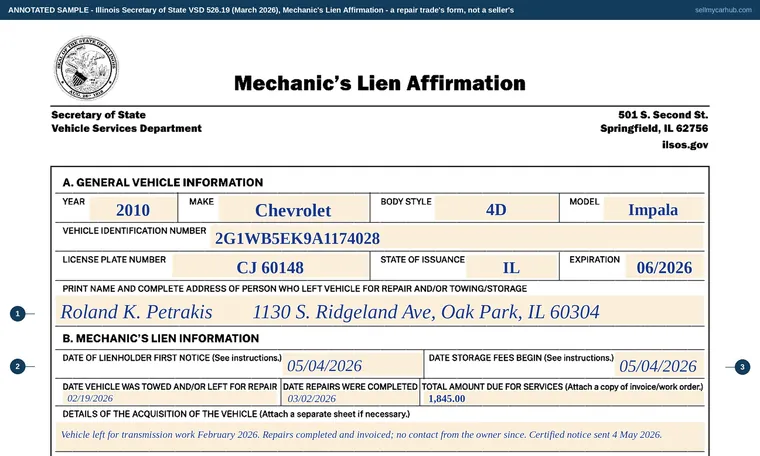Click sellmycarhub.com in the top banner
The image size is (760, 456).
[723, 10]
